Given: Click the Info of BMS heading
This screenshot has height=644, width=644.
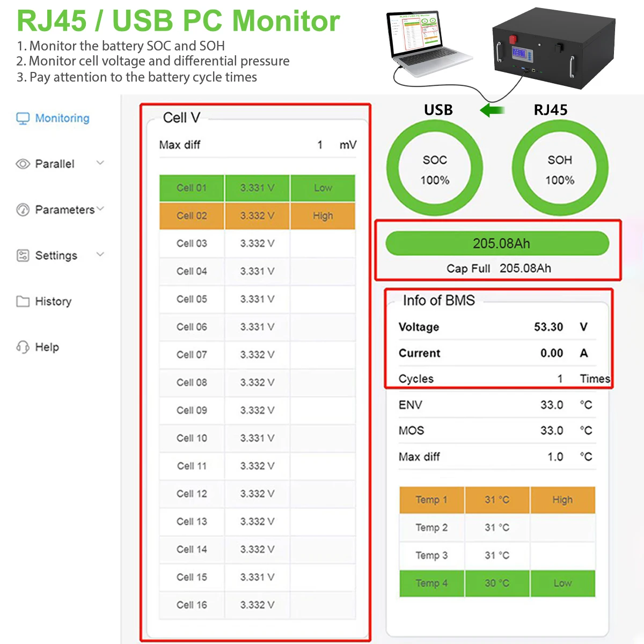Looking at the screenshot, I should coord(439,301).
